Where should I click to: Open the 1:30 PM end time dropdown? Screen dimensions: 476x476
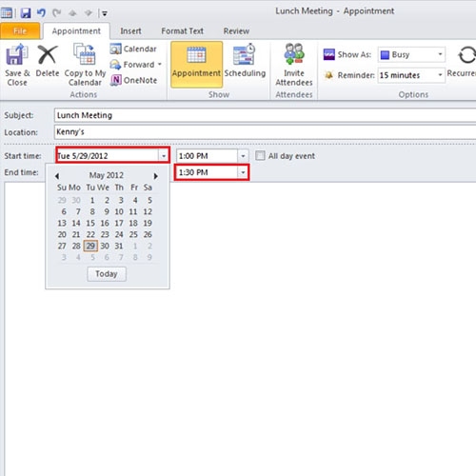point(243,172)
